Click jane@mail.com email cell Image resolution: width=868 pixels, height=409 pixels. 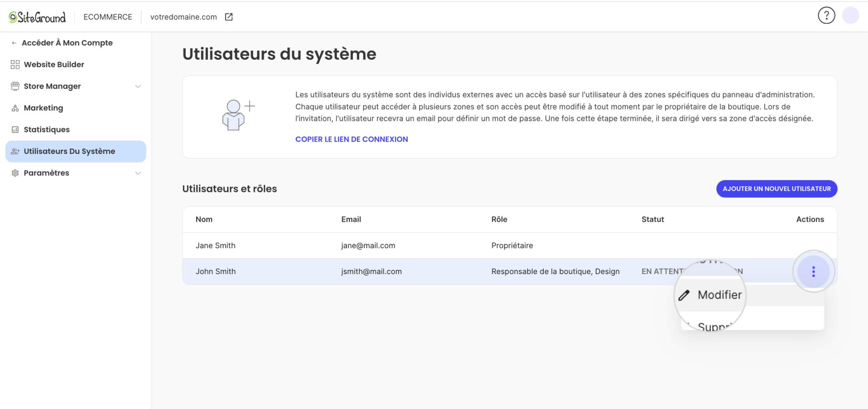(368, 246)
